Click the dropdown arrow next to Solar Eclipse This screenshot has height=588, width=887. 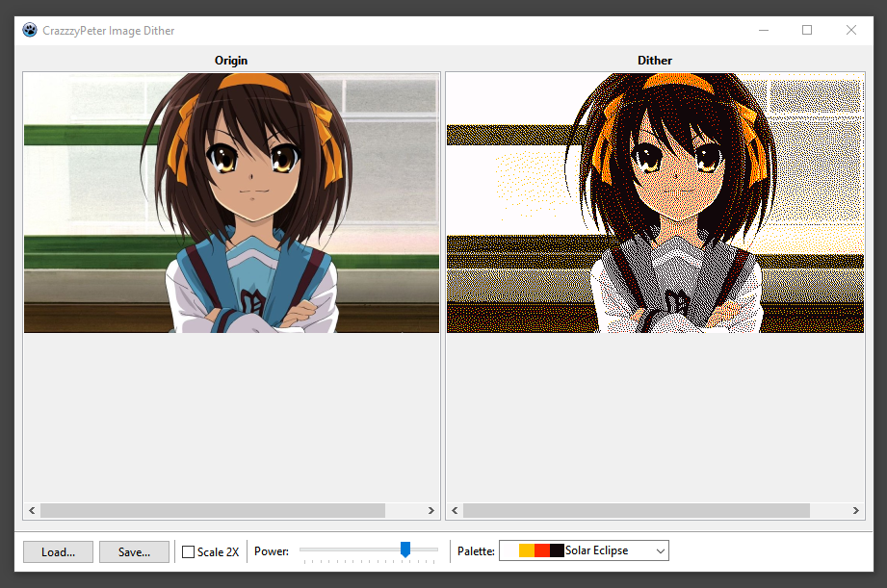click(661, 550)
